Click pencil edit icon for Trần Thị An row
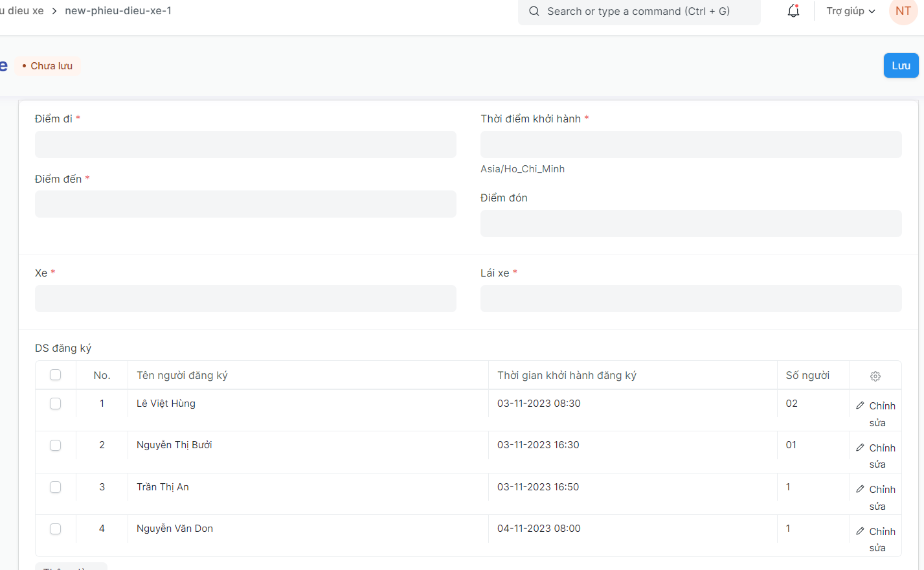Screen dimensions: 924x570 pos(860,489)
